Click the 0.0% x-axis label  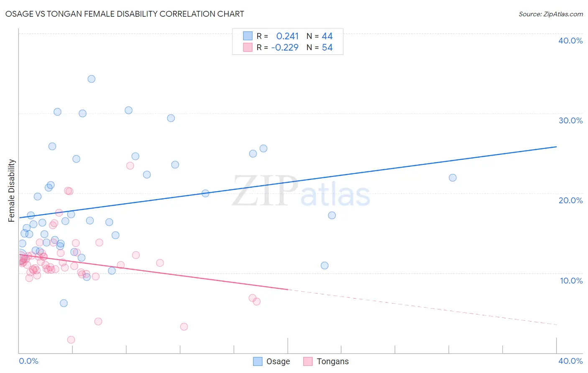(28, 361)
